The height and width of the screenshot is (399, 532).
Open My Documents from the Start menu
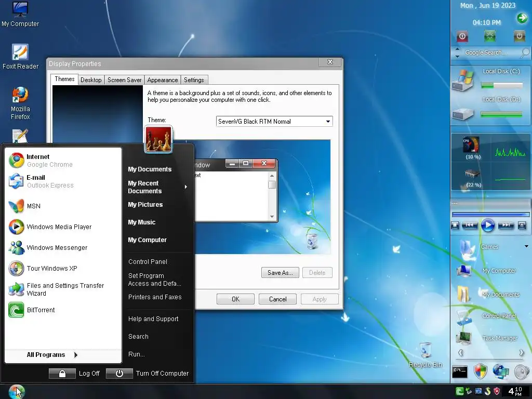[x=150, y=169]
